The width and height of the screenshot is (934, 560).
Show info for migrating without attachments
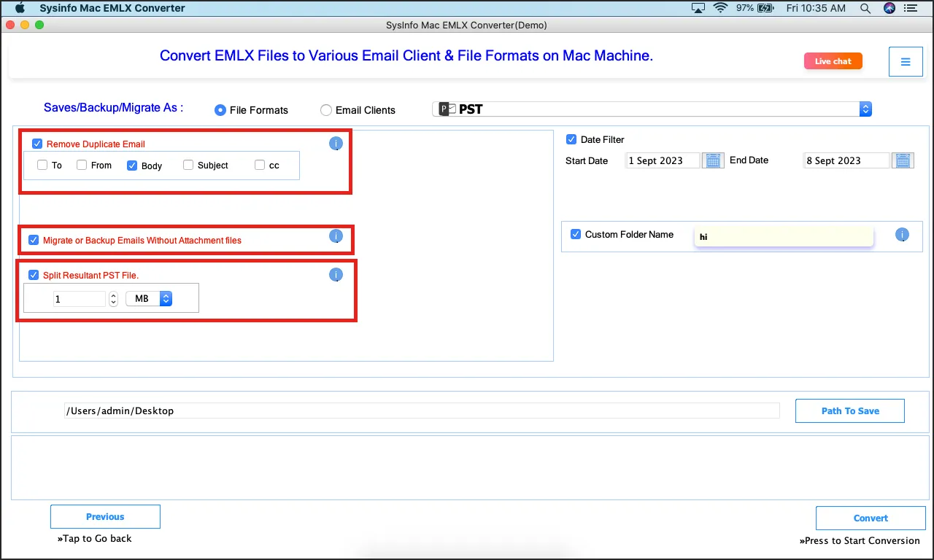336,236
